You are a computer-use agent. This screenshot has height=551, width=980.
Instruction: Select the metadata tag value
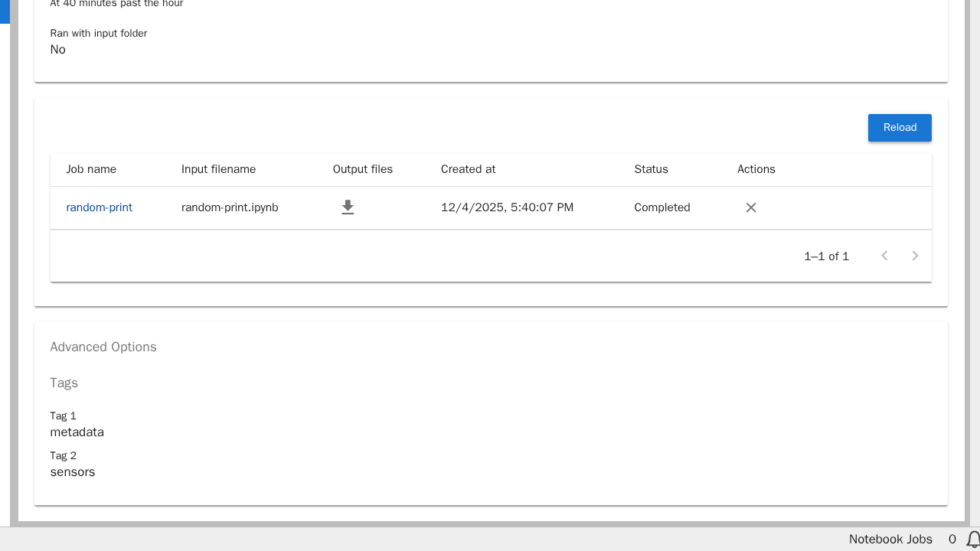[77, 432]
